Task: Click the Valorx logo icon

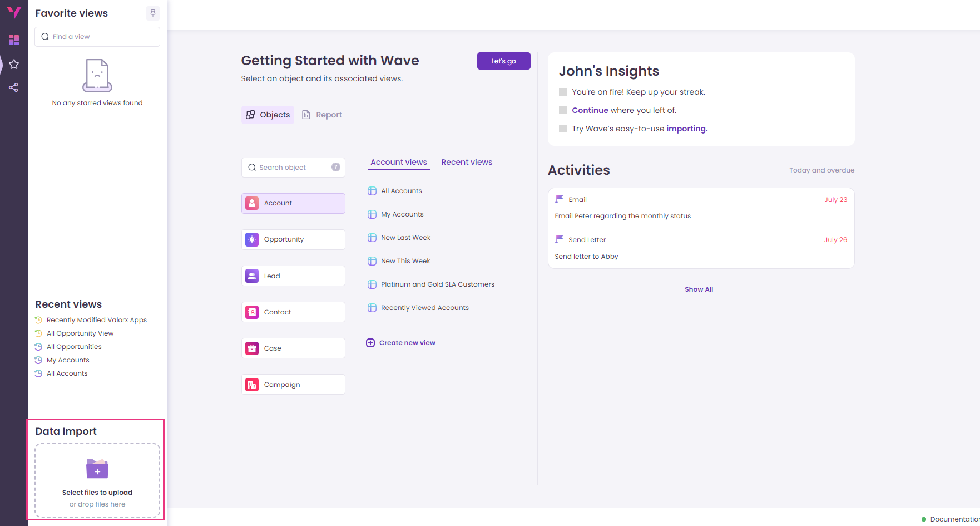Action: (x=14, y=12)
